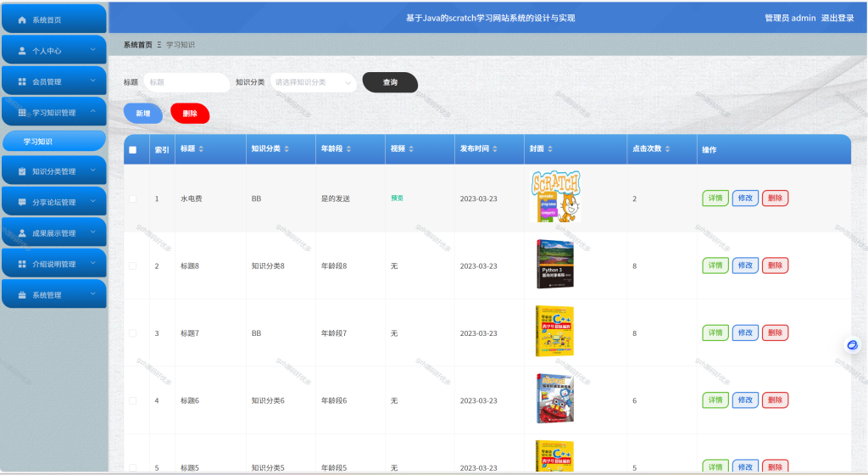868x475 pixels.
Task: Expand 个人中心 chevron
Action: [93, 50]
